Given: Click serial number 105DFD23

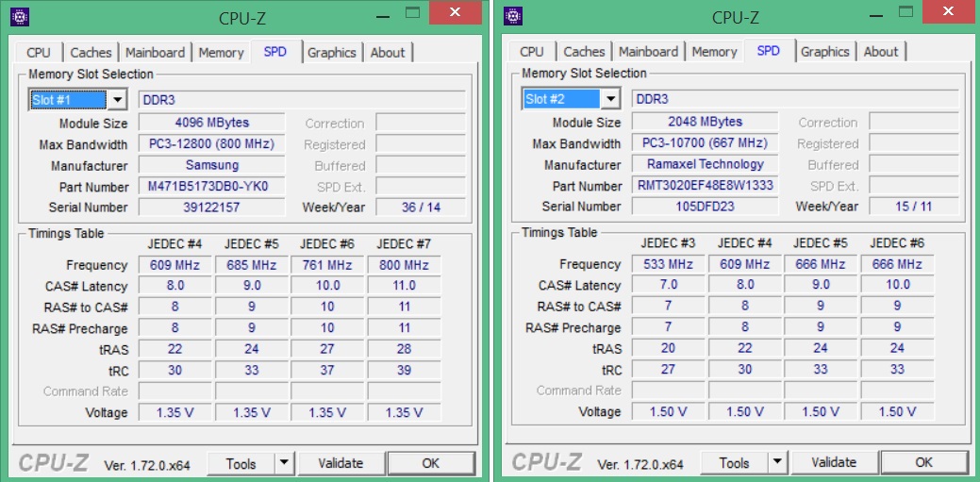Looking at the screenshot, I should point(705,206).
